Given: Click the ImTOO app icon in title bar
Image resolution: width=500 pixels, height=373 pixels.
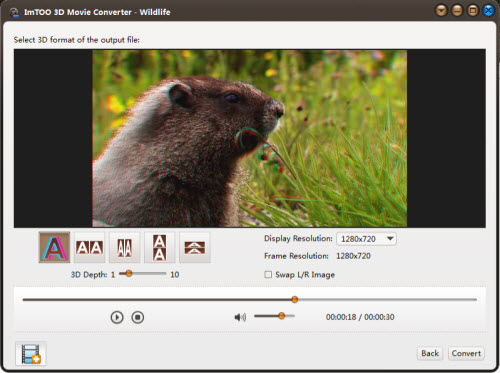Looking at the screenshot, I should tap(14, 12).
